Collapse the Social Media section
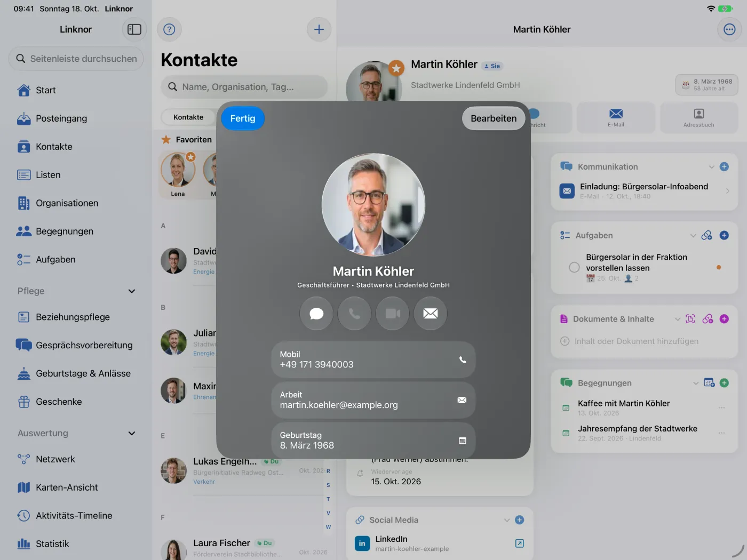Image resolution: width=747 pixels, height=560 pixels. tap(507, 520)
